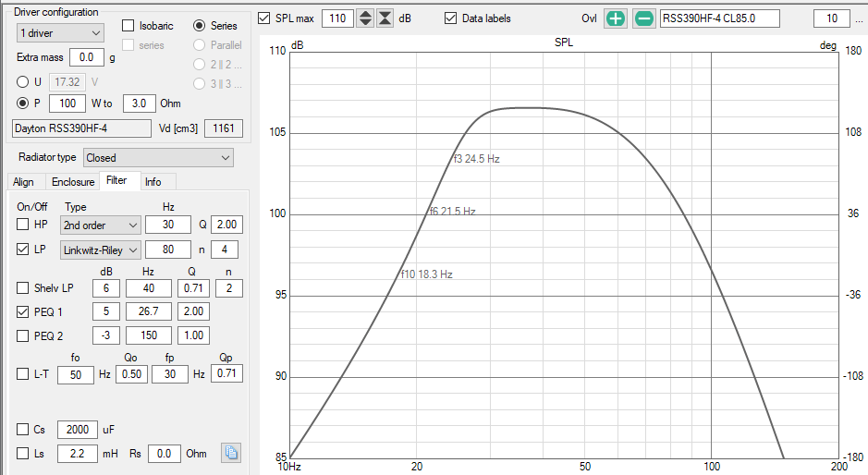Viewport: 868px width, 475px height.
Task: Select the U voltage radio button
Action: [x=23, y=82]
